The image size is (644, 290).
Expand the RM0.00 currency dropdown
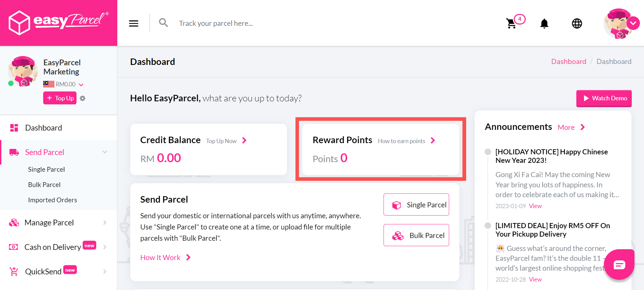pos(81,84)
